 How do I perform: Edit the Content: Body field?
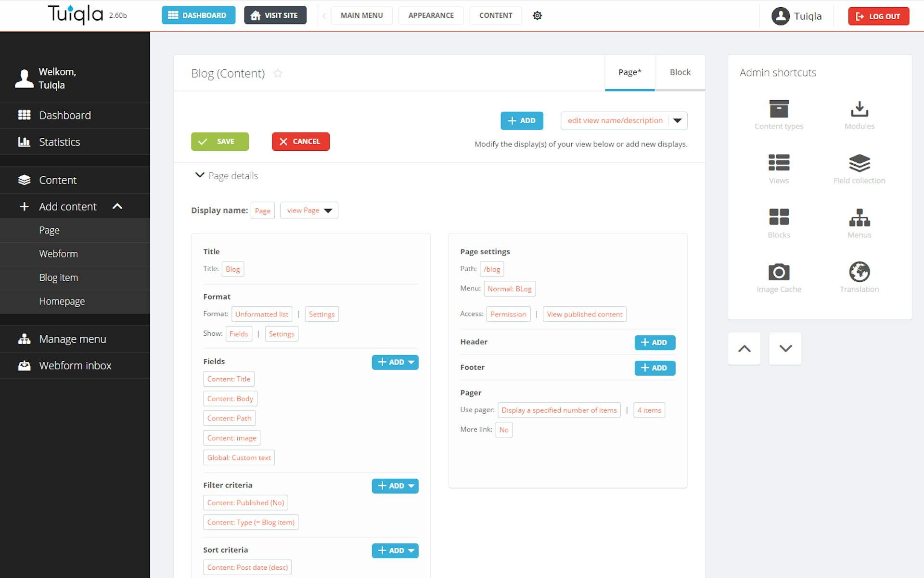(x=230, y=399)
